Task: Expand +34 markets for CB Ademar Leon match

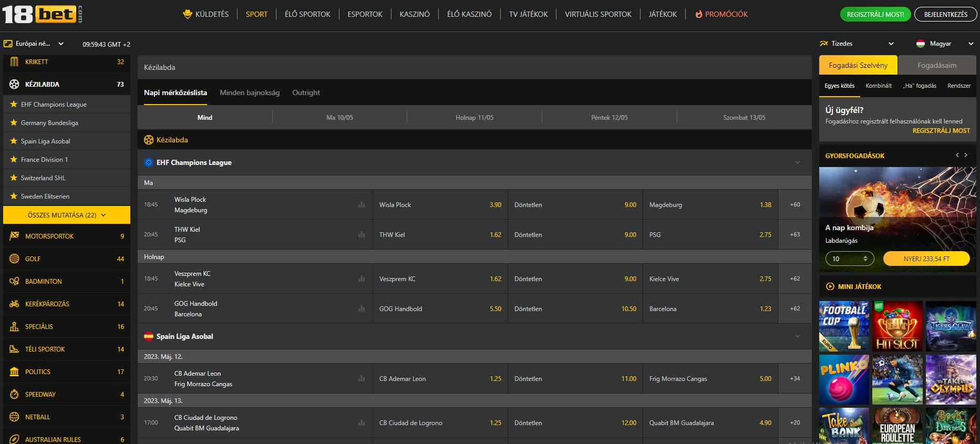Action: pyautogui.click(x=795, y=379)
